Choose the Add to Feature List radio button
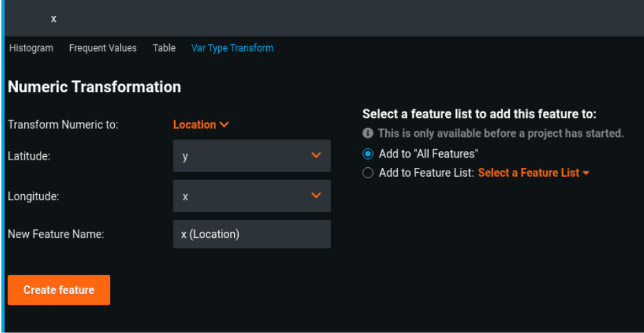This screenshot has width=644, height=333. coord(368,173)
